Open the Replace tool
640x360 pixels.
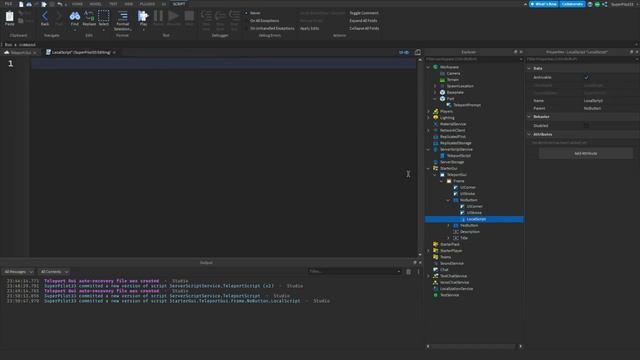click(89, 17)
